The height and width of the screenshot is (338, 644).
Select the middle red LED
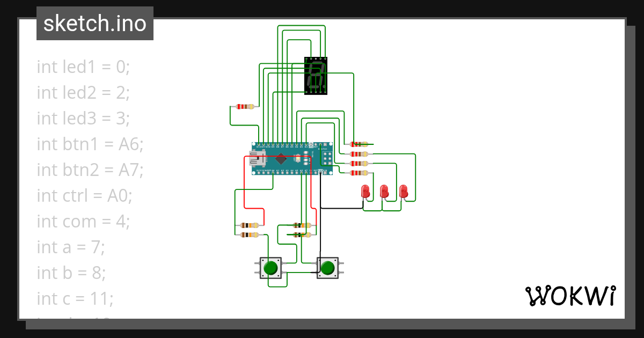coord(384,192)
